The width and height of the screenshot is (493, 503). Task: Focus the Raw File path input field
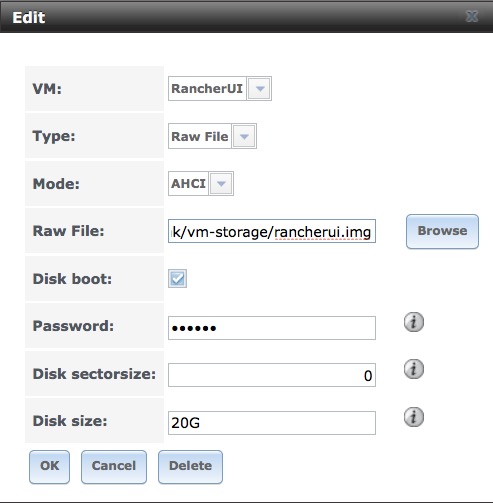272,231
